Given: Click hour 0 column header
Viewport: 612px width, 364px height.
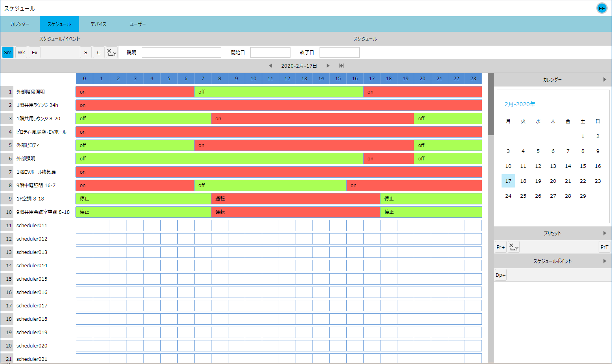Looking at the screenshot, I should pos(85,78).
